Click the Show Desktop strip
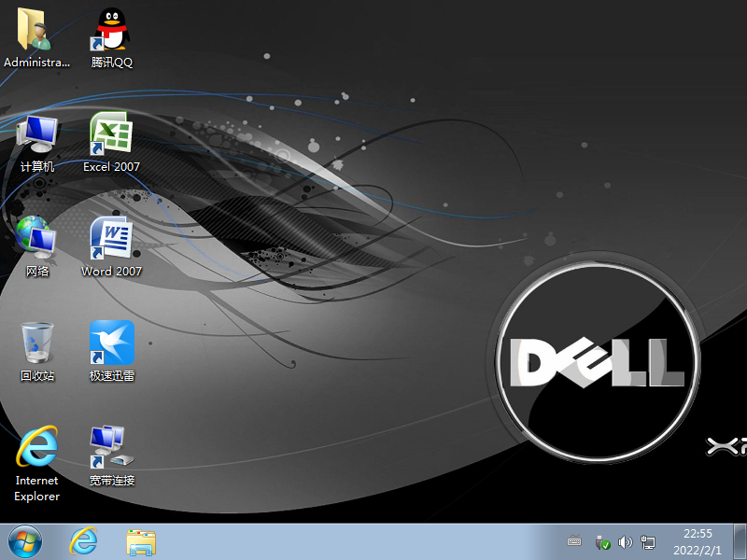The image size is (747, 560). (x=741, y=541)
